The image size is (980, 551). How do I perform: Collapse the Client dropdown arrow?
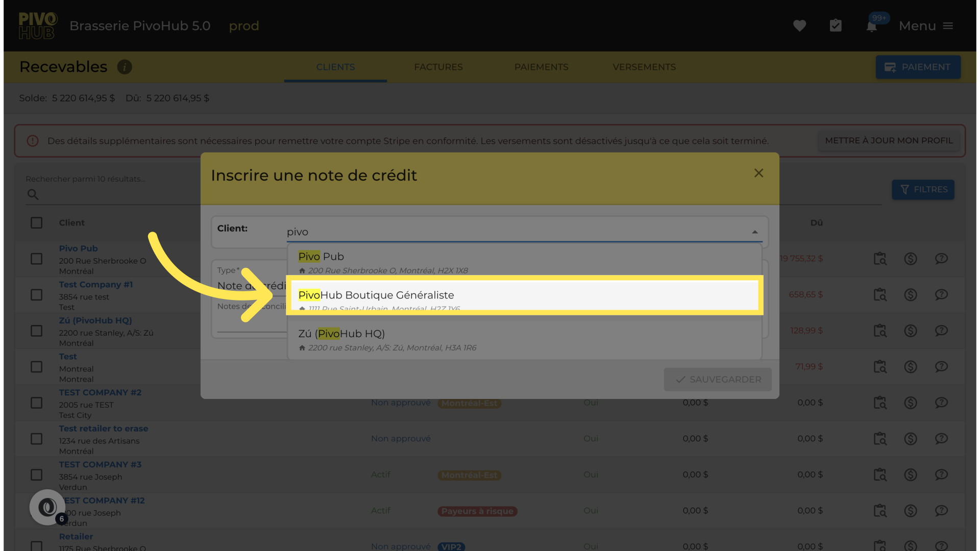pyautogui.click(x=754, y=232)
